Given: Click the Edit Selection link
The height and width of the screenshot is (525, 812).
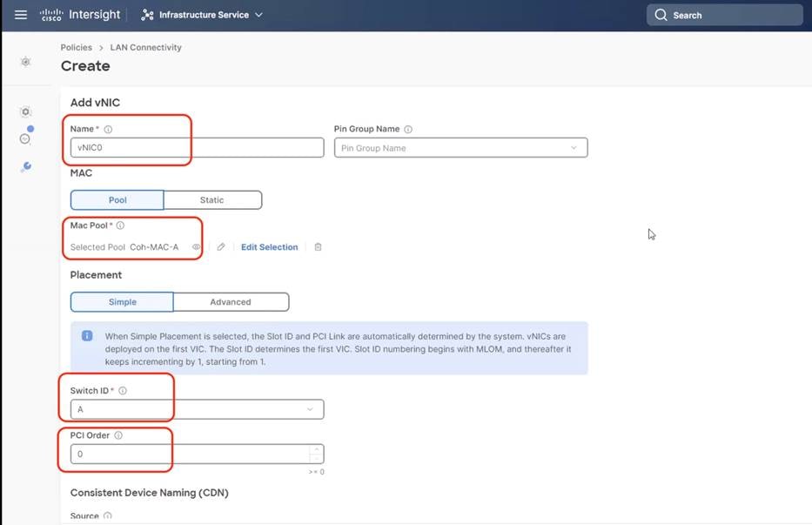Looking at the screenshot, I should point(269,246).
